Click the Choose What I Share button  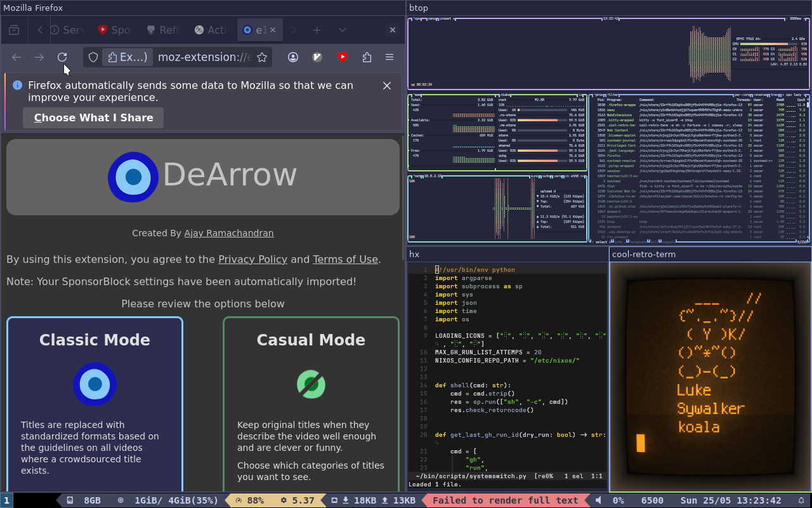point(93,117)
